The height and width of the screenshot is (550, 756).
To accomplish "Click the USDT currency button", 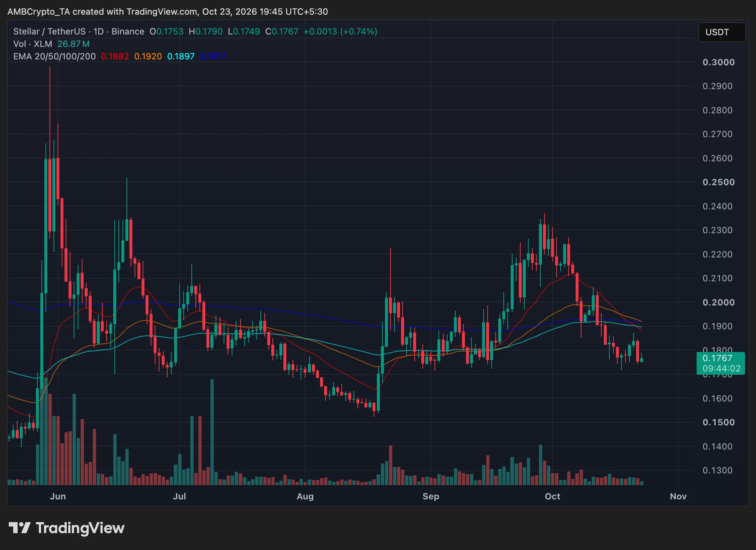I will pyautogui.click(x=722, y=32).
